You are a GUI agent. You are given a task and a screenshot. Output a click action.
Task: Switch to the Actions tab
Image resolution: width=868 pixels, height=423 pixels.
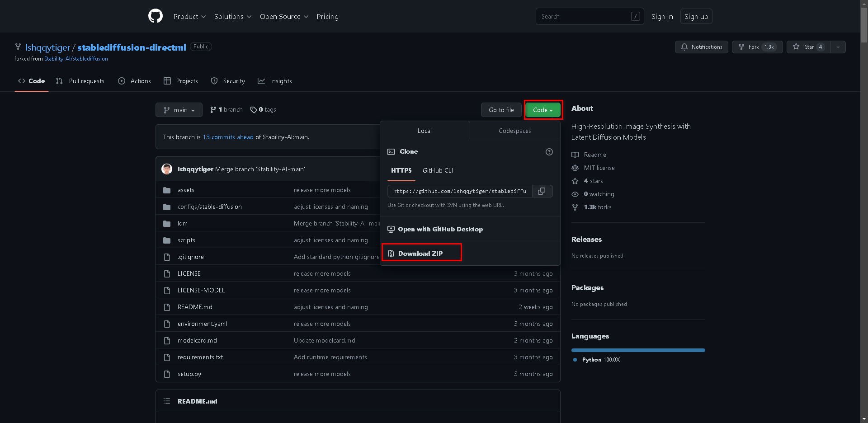pos(134,81)
